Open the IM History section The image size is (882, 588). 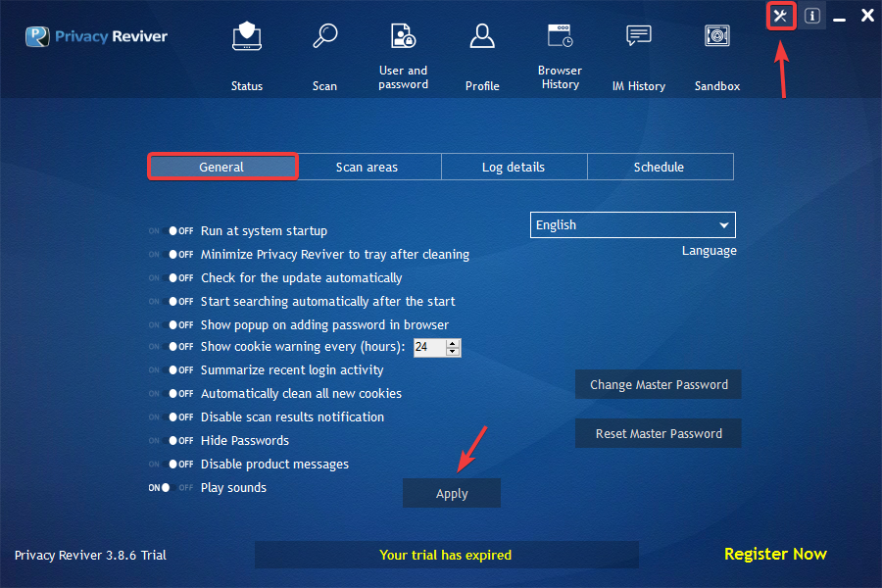click(x=638, y=58)
